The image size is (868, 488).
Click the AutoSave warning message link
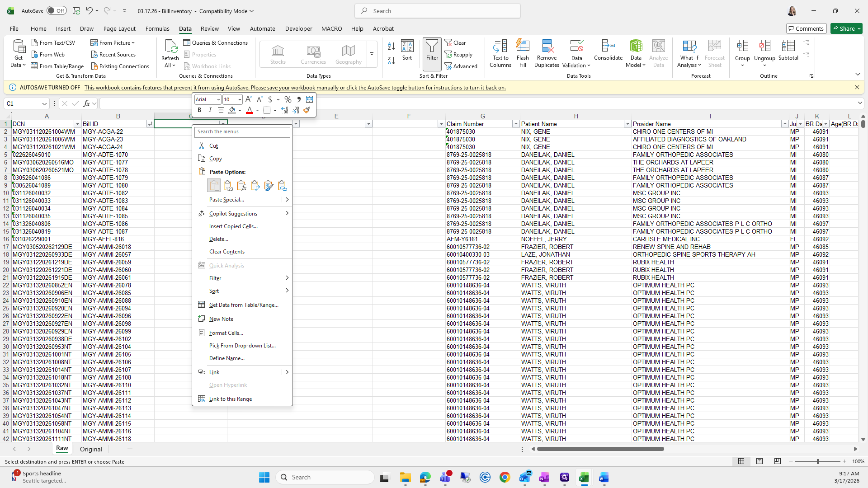295,88
